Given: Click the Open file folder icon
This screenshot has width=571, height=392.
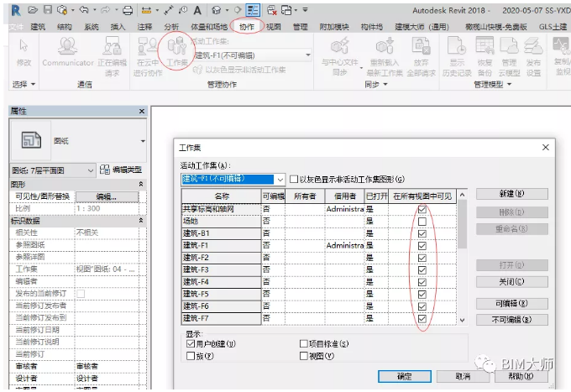Looking at the screenshot, I should point(33,10).
